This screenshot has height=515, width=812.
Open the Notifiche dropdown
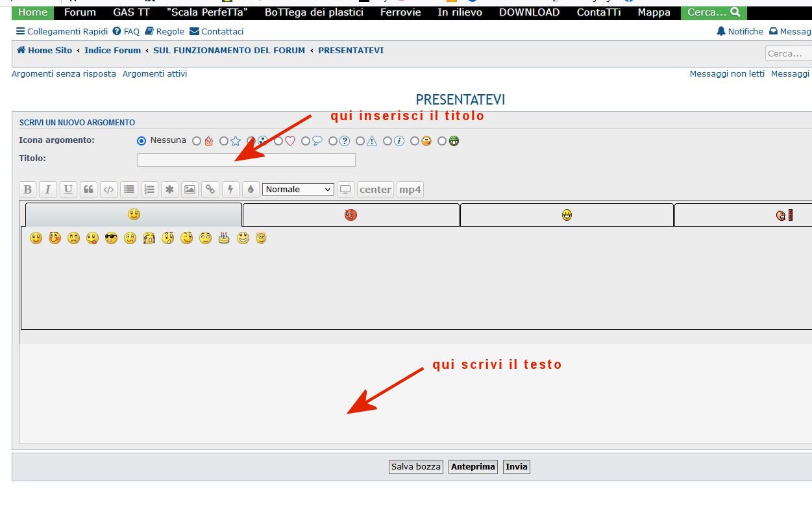tap(740, 31)
